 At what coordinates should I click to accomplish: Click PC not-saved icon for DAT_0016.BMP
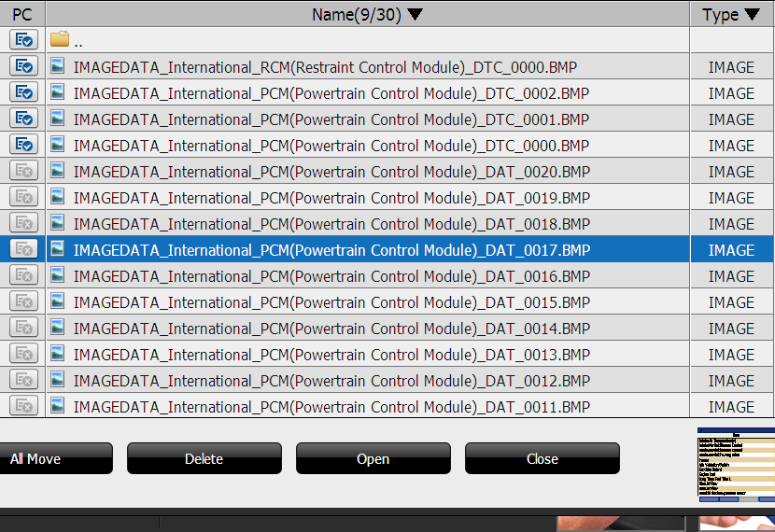23,275
